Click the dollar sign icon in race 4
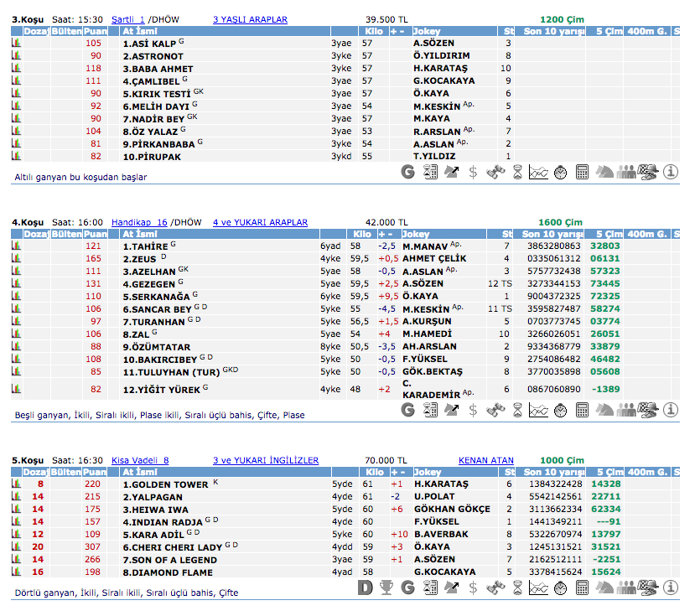 click(x=474, y=410)
